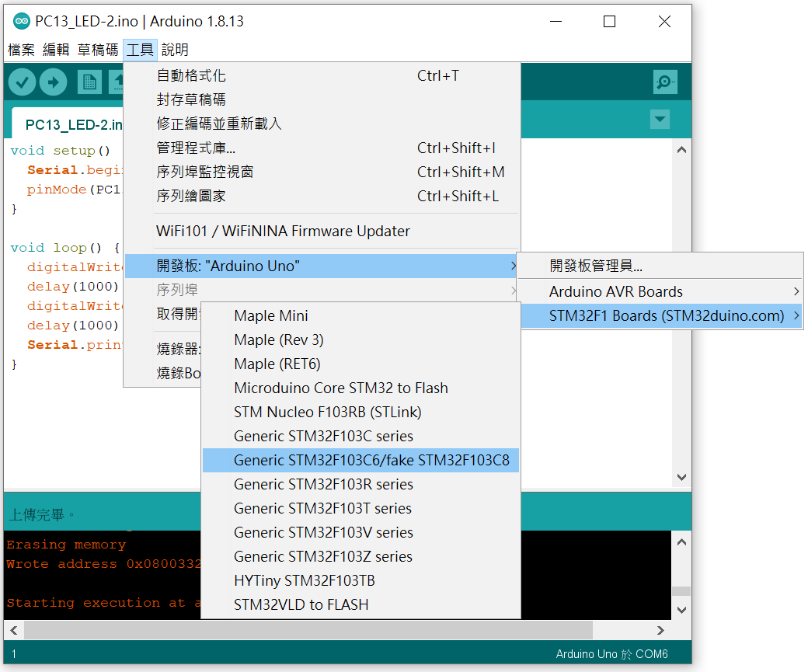Open the 編輯 menu
This screenshot has height=672, width=808.
(56, 50)
